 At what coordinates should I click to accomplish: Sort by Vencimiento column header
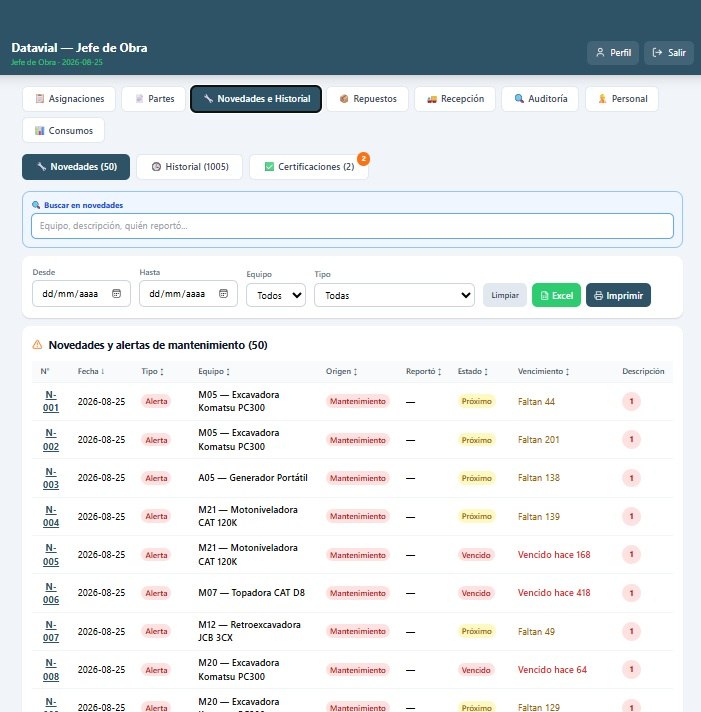pos(543,371)
